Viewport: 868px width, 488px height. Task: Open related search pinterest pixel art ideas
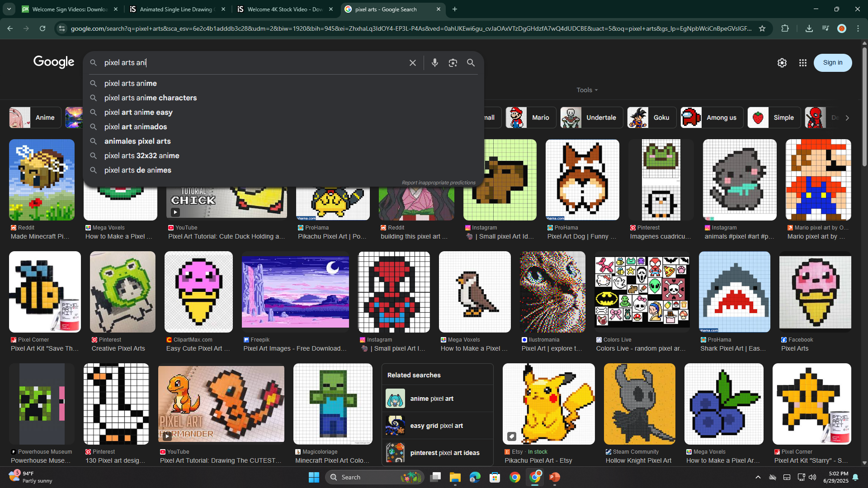438,452
